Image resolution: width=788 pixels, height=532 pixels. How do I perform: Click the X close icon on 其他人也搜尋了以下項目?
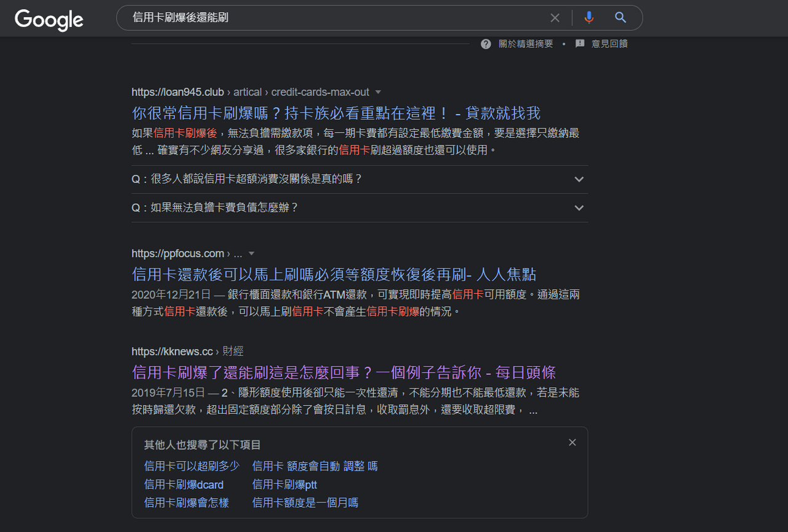click(572, 442)
